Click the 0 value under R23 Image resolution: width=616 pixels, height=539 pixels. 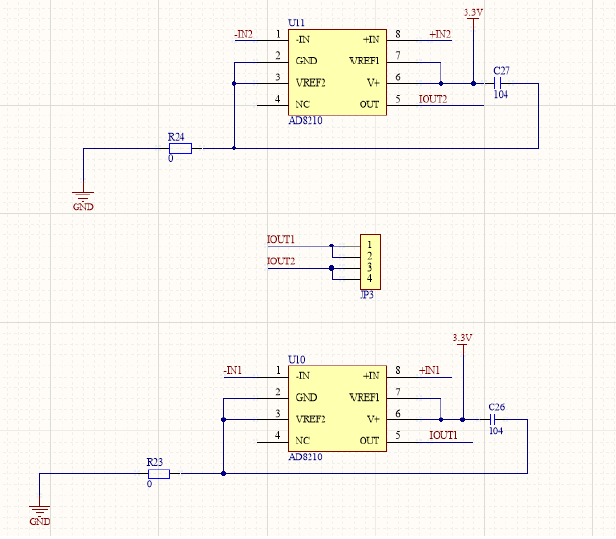tap(149, 484)
